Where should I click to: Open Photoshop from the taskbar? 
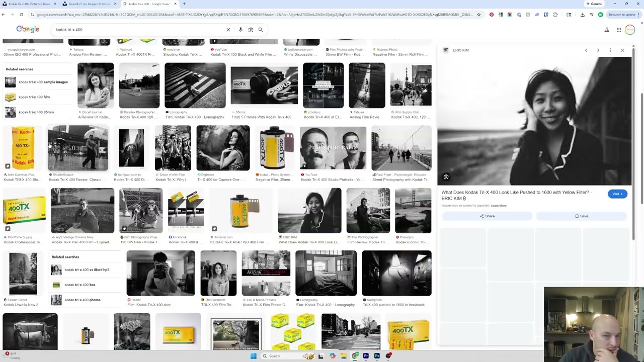[377, 356]
